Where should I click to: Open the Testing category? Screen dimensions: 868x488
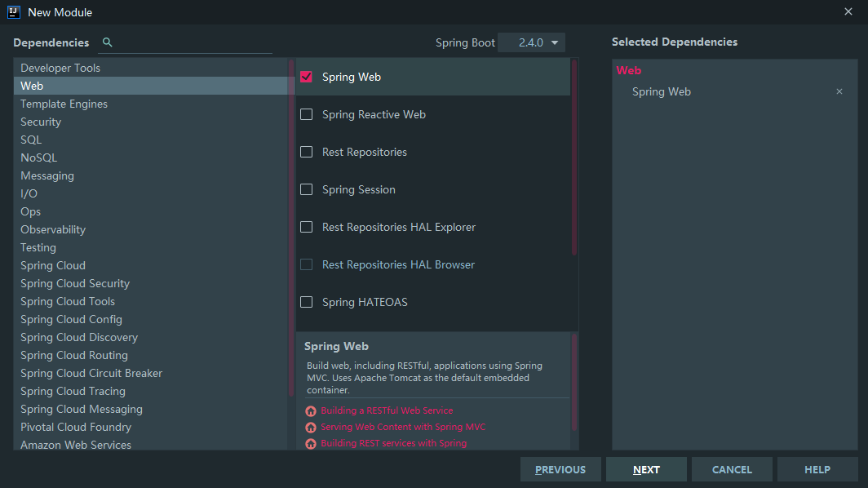coord(151,247)
